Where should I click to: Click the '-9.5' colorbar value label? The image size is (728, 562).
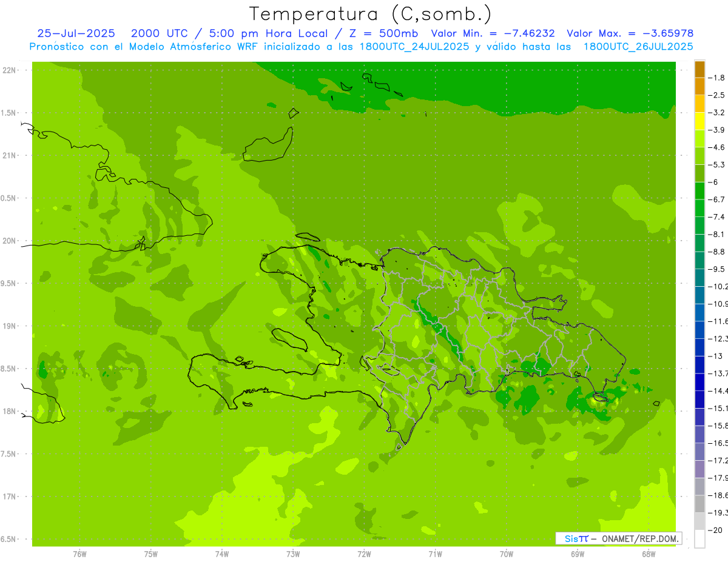716,269
